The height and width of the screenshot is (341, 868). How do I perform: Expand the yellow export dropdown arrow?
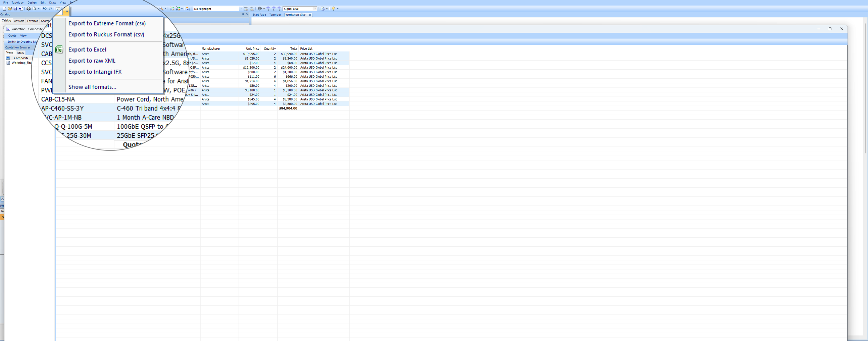pos(67,11)
